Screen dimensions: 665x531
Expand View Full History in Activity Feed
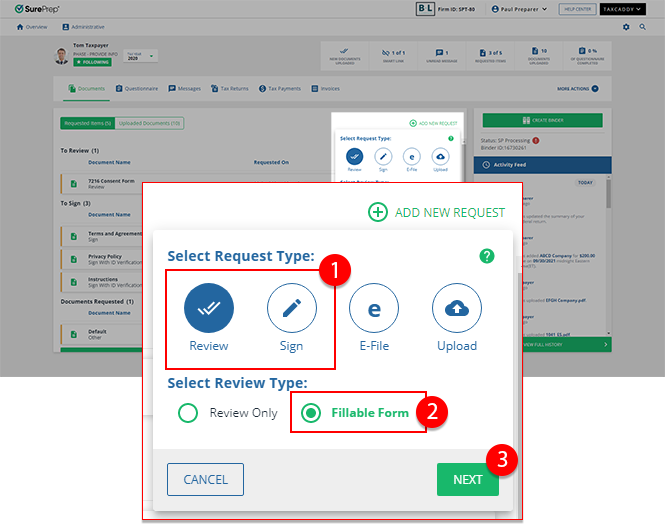point(566,344)
